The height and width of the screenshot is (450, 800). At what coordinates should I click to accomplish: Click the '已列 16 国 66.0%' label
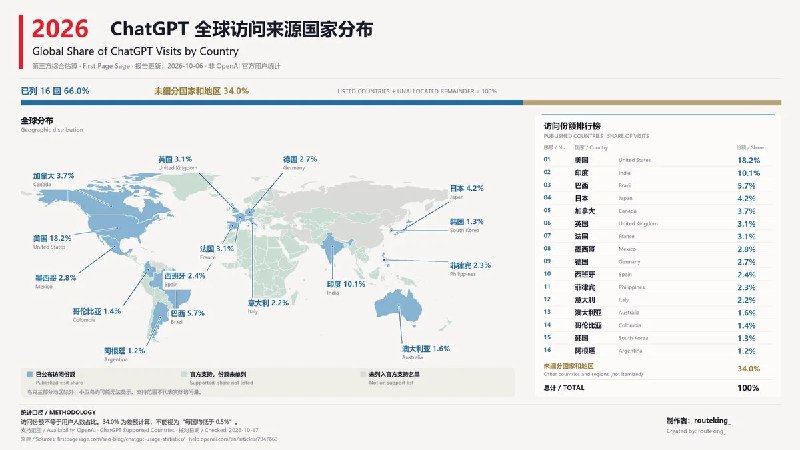55,91
